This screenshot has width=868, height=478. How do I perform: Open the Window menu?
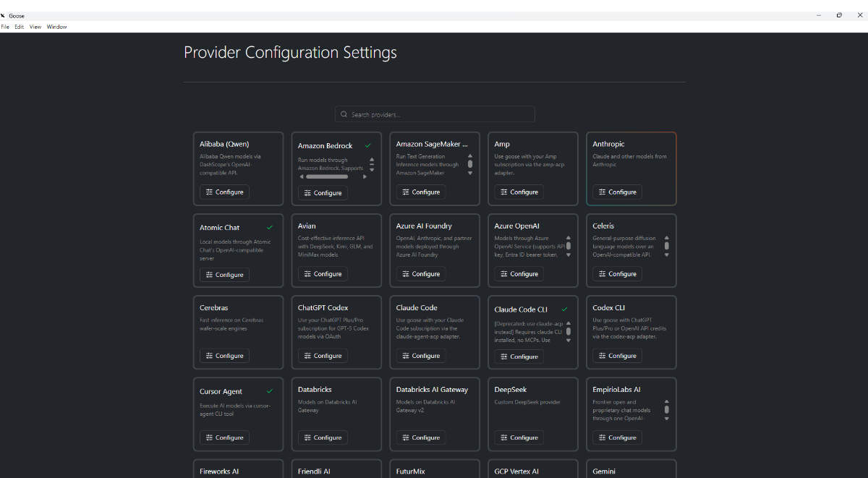click(x=56, y=27)
